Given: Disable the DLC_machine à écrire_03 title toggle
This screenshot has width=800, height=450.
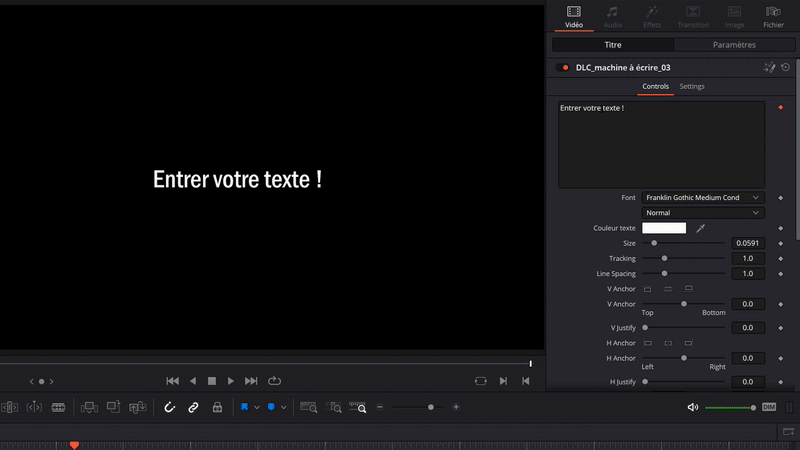Looking at the screenshot, I should 565,68.
